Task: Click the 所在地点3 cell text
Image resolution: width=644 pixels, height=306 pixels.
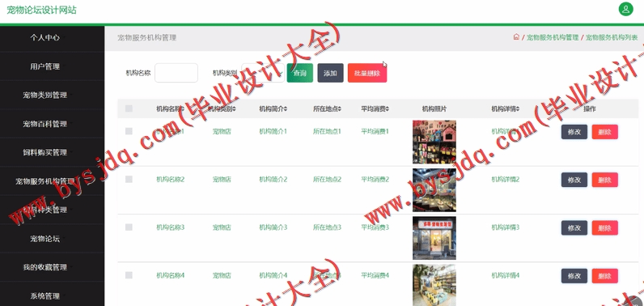Action: [x=328, y=227]
